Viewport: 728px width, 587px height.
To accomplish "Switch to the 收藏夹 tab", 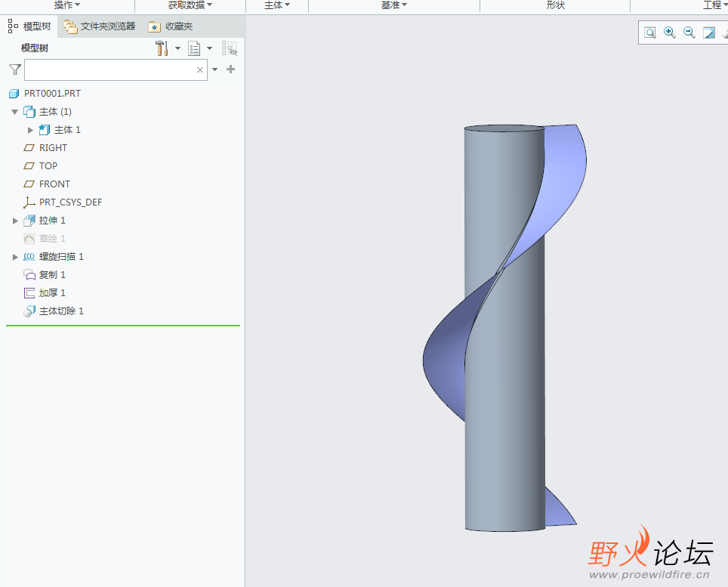I will [x=171, y=26].
